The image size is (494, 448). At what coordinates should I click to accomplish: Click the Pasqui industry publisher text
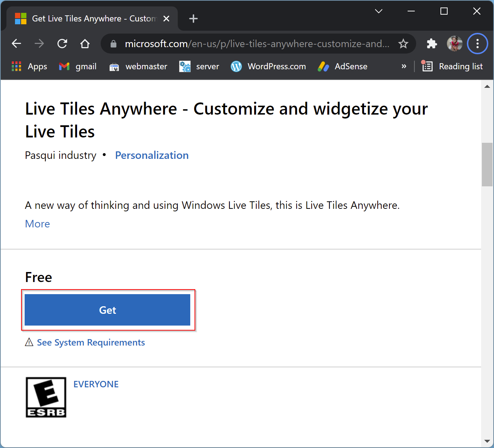click(61, 155)
